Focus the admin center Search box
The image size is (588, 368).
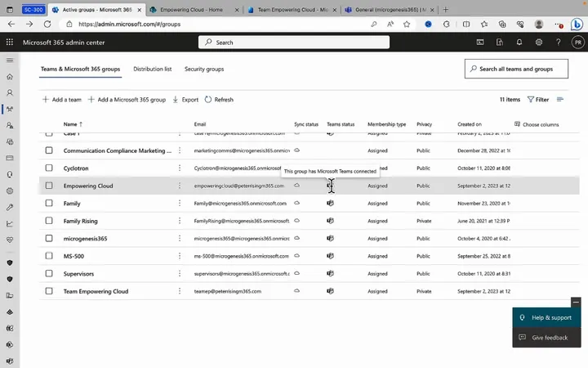[294, 43]
